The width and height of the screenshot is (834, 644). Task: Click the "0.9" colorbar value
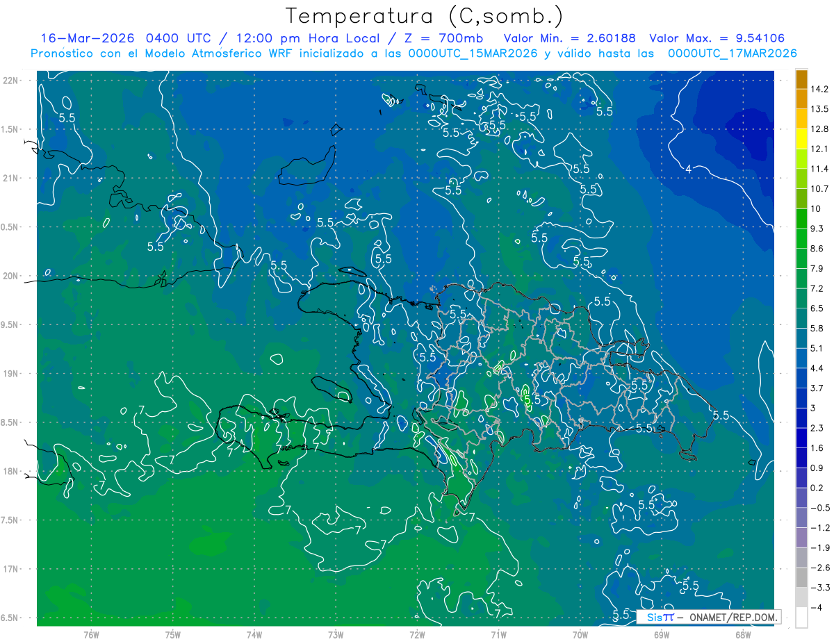tap(817, 467)
